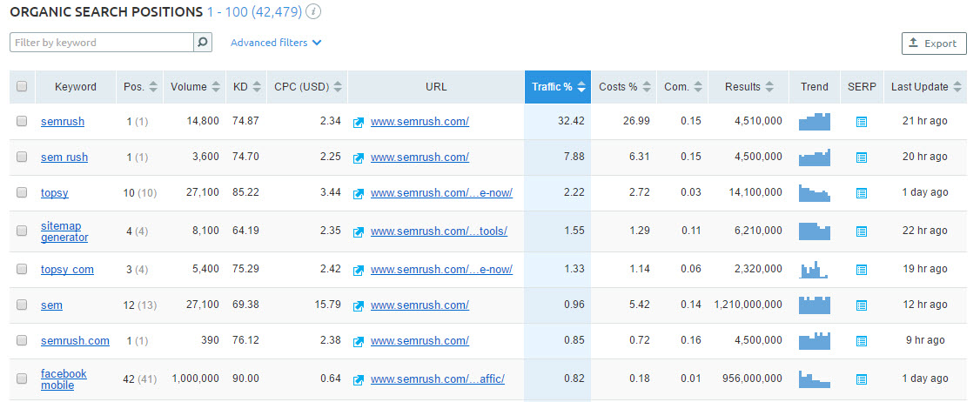The width and height of the screenshot is (980, 402).
Task: Open trend chart for semrush keyword
Action: tap(815, 121)
